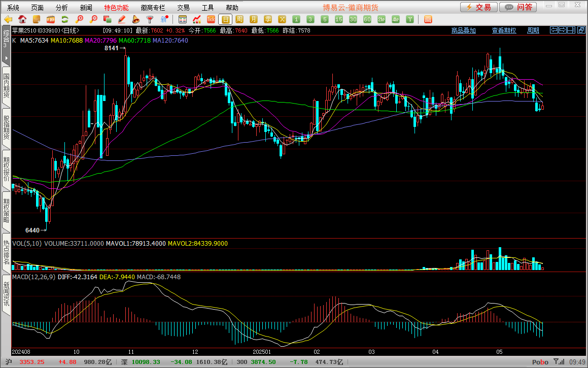This screenshot has height=368, width=588.
Task: Click the 查看期权 link
Action: 504,30
